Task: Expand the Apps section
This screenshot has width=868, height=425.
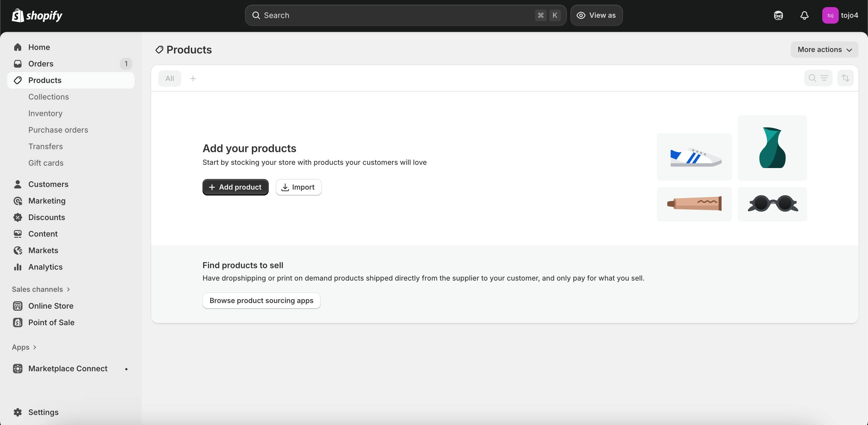Action: [24, 347]
